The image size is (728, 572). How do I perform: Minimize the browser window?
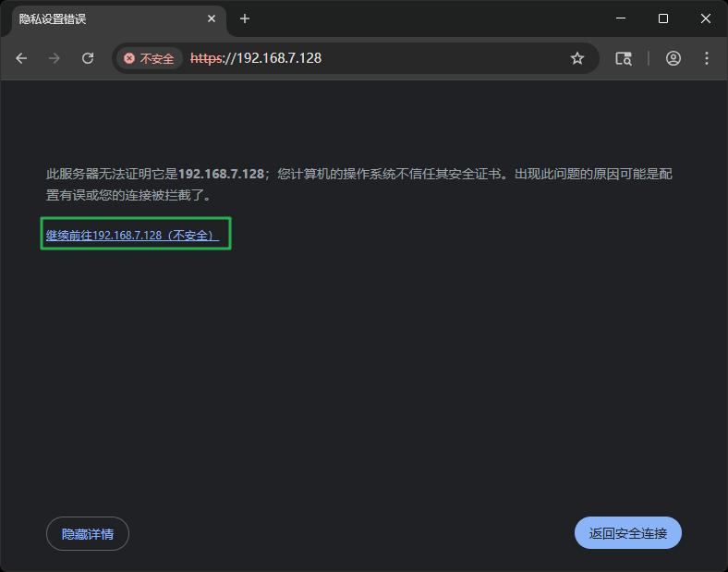(x=620, y=18)
